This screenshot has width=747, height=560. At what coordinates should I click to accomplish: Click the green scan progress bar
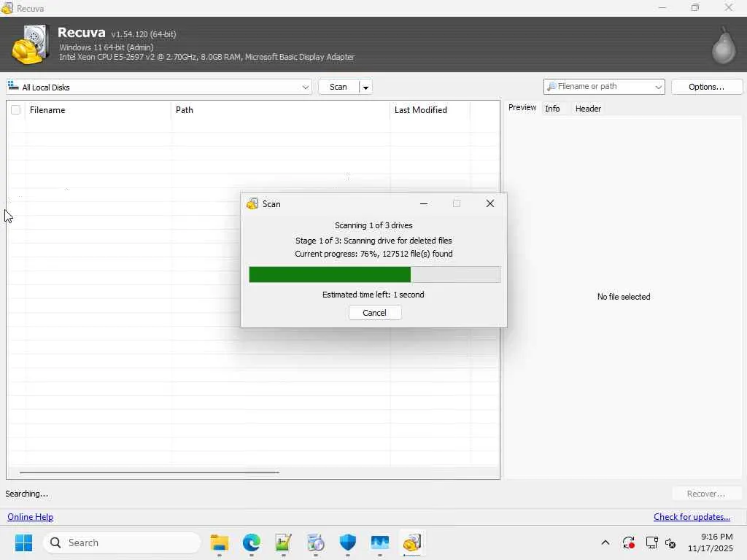(374, 275)
